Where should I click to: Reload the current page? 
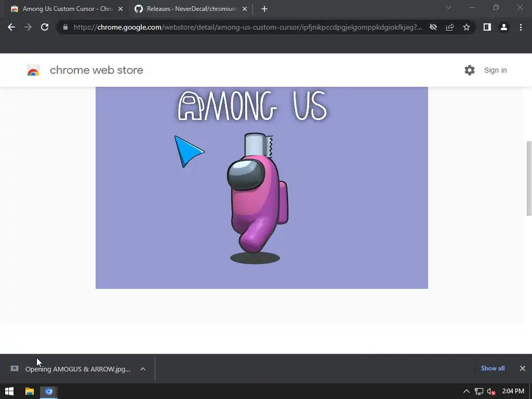click(x=45, y=27)
